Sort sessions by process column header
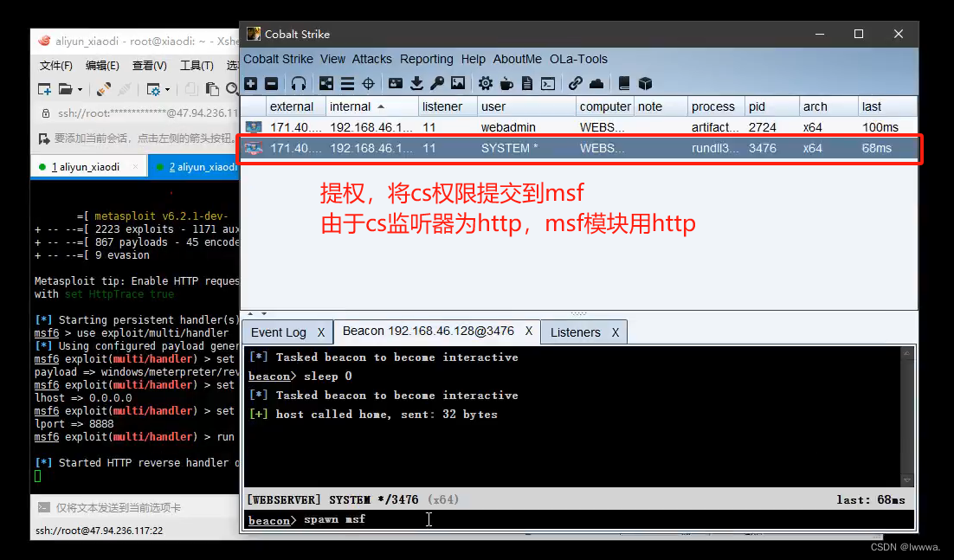The width and height of the screenshot is (954, 560). tap(715, 106)
